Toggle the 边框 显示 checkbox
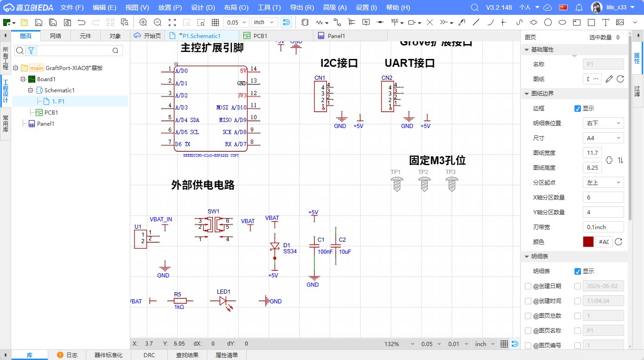The height and width of the screenshot is (360, 644). [x=578, y=109]
